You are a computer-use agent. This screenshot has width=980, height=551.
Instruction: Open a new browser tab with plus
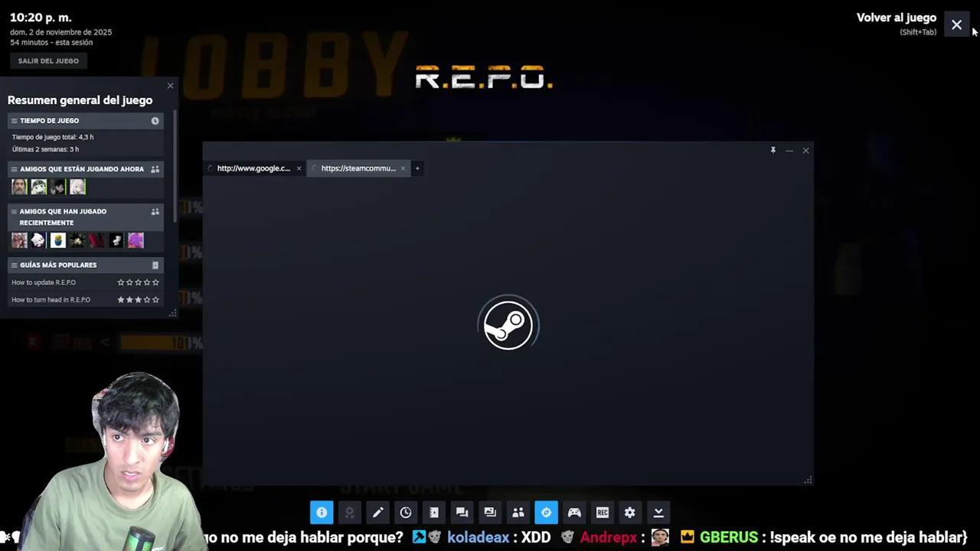pyautogui.click(x=417, y=168)
